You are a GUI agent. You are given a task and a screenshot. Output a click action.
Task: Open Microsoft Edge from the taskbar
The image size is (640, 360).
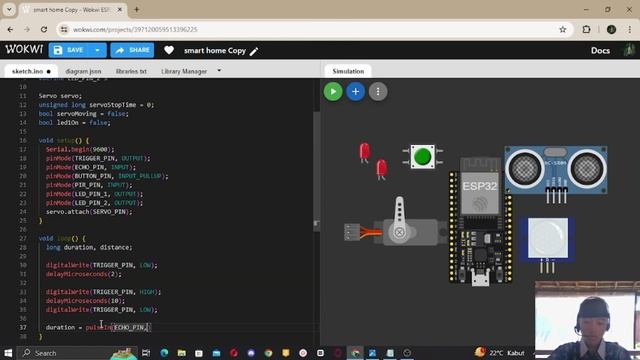click(164, 353)
